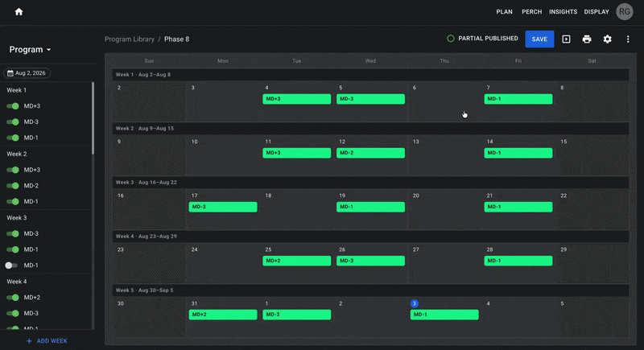Viewport: 644px width, 350px height.
Task: Click Week 2 - Aug 9–Aug 15 header
Action: 370,129
